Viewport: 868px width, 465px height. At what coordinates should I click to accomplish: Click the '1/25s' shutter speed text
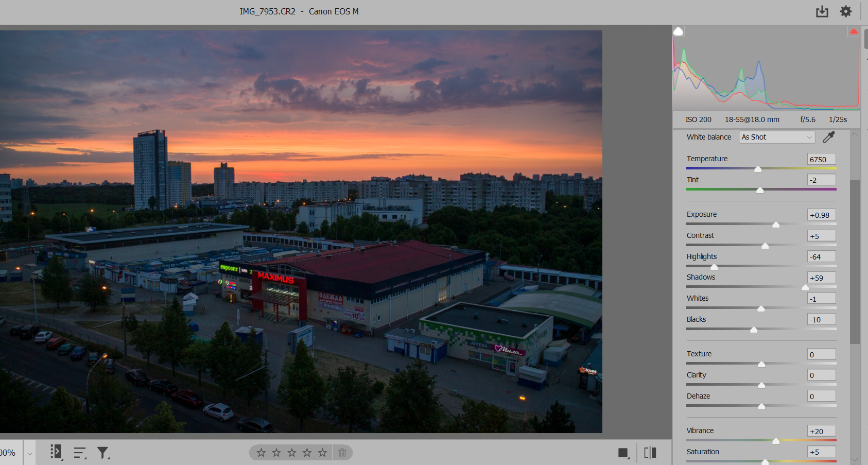click(838, 119)
